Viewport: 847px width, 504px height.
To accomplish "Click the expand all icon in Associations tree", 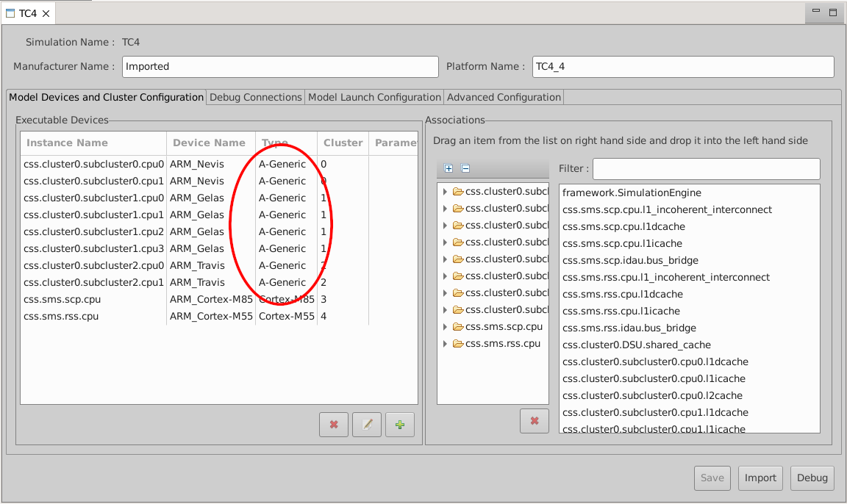I will pos(448,169).
